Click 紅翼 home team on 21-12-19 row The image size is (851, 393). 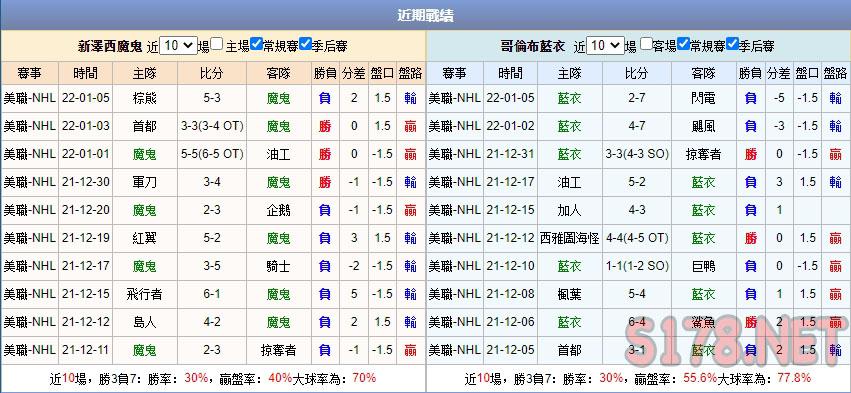[x=145, y=238]
